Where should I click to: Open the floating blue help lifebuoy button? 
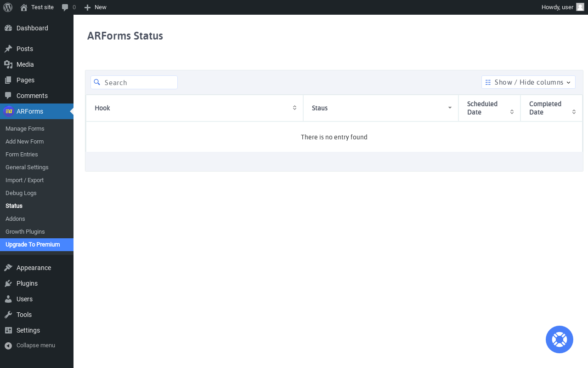560,339
